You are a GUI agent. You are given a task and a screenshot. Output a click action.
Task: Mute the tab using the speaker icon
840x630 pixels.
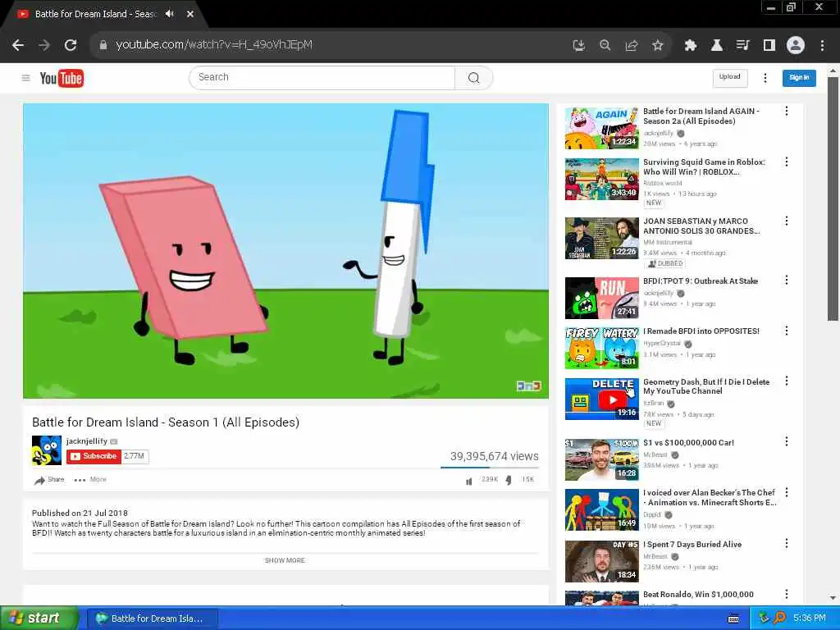(x=170, y=14)
